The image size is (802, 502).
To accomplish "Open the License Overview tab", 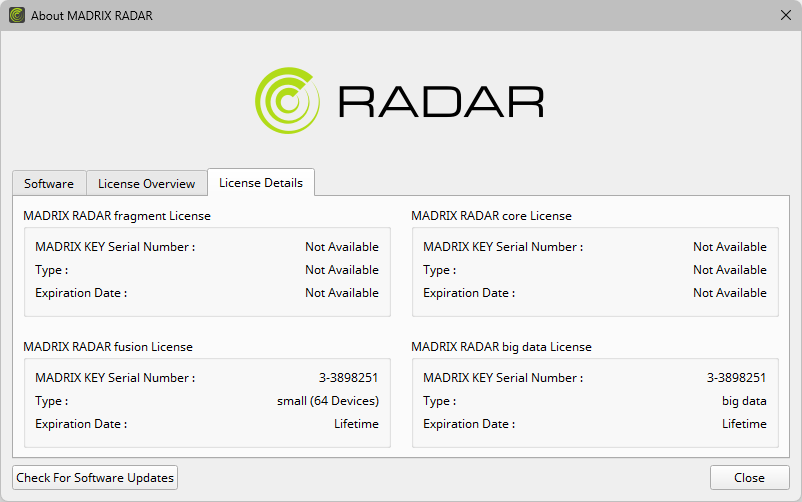I will [x=146, y=183].
